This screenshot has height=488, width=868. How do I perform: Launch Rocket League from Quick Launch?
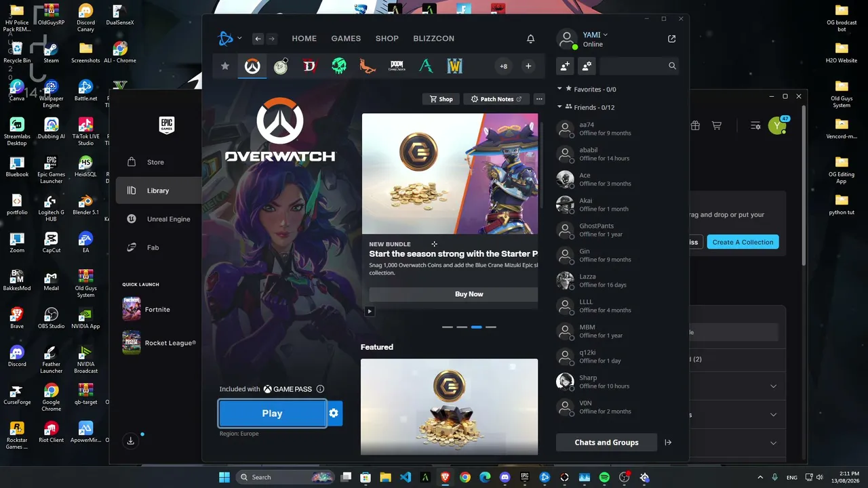pos(159,343)
